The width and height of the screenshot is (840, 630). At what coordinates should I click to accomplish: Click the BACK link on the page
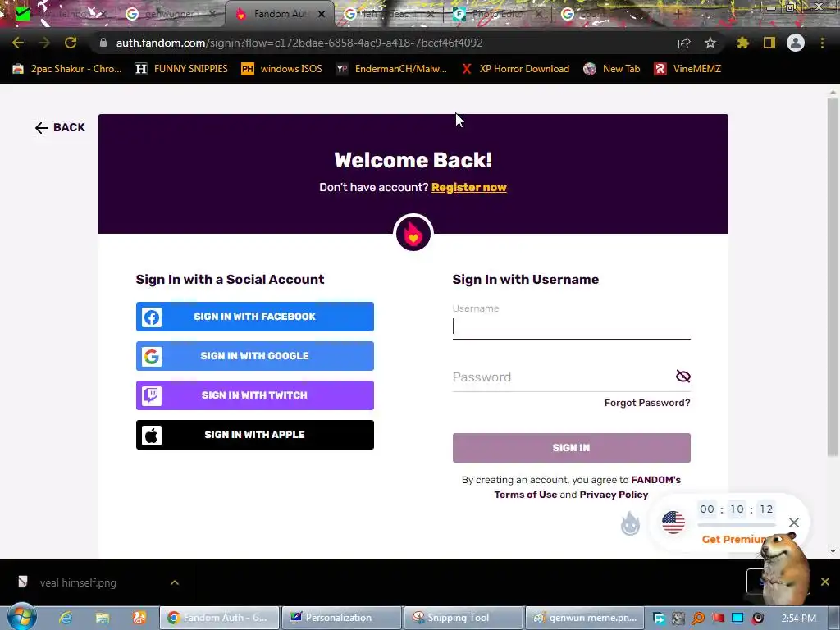click(60, 127)
